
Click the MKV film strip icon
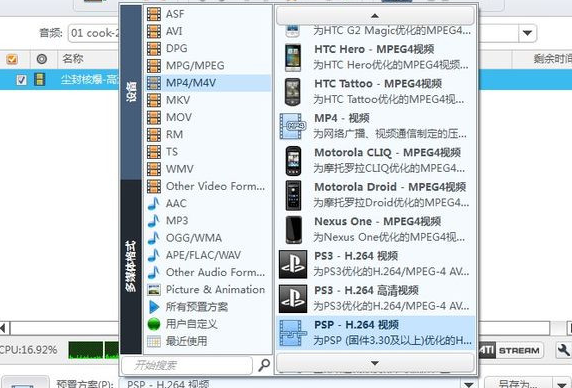(x=154, y=100)
